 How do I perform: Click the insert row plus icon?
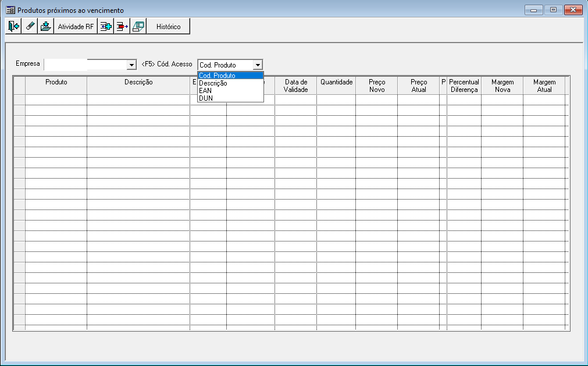106,26
